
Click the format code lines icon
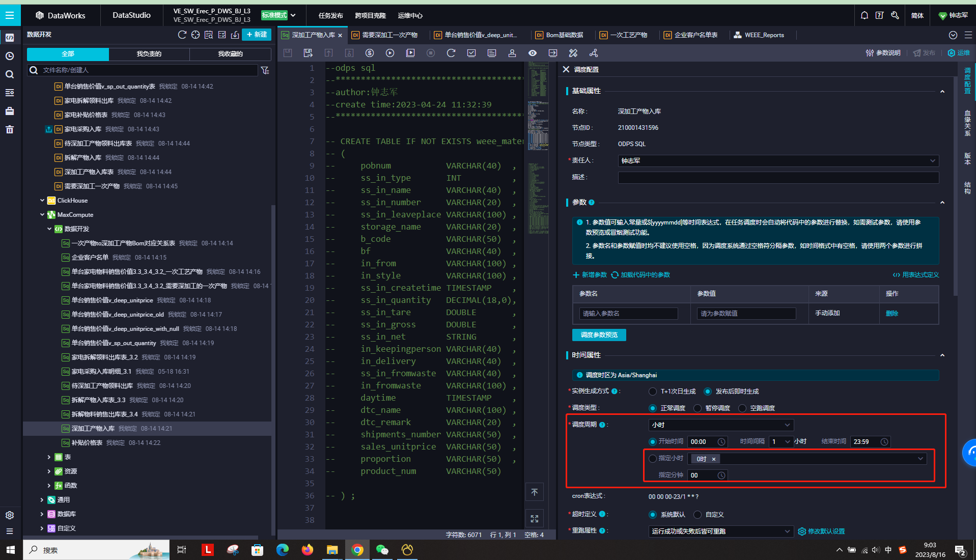[x=492, y=53]
